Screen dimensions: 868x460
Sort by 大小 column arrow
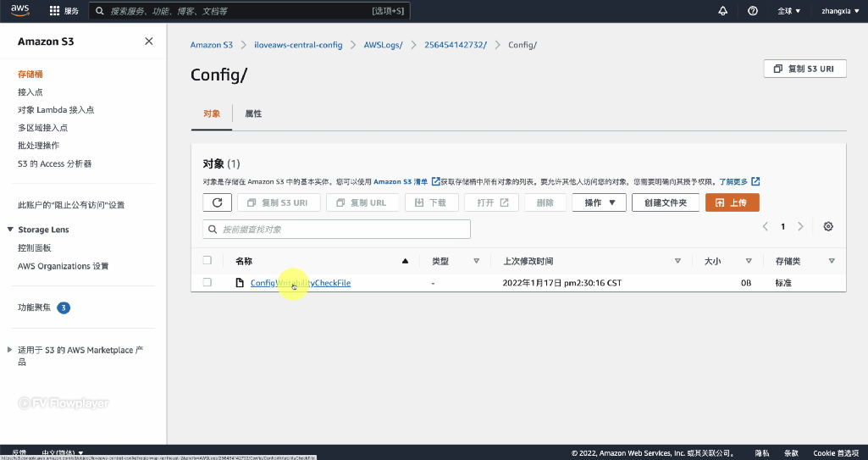[749, 261]
